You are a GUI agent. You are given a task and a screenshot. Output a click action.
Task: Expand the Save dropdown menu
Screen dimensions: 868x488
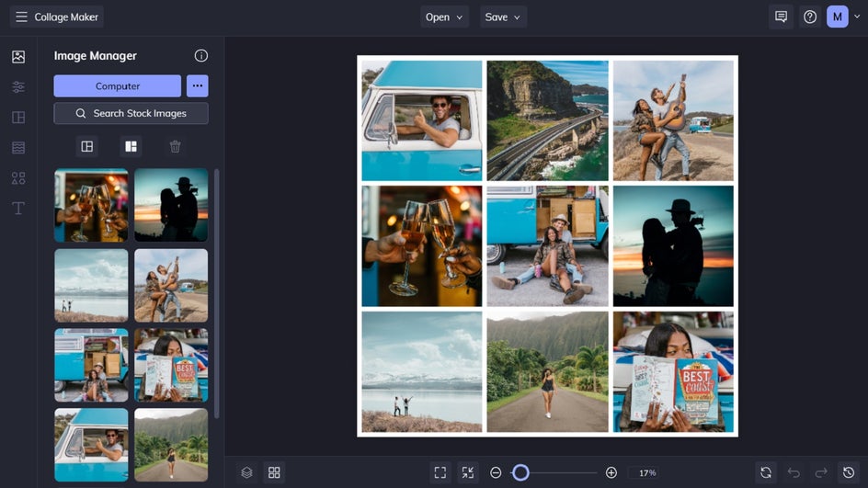[x=503, y=17]
